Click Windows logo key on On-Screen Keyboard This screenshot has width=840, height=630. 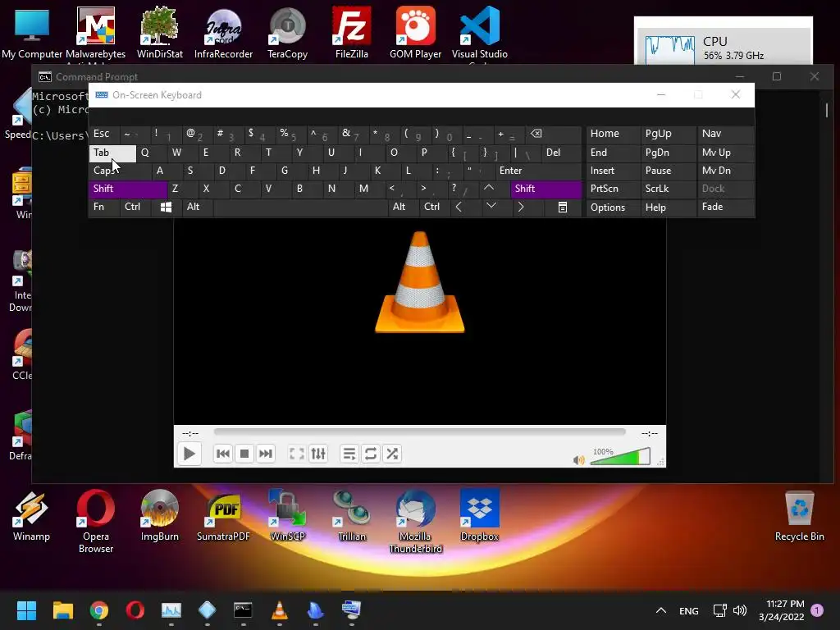tap(166, 208)
